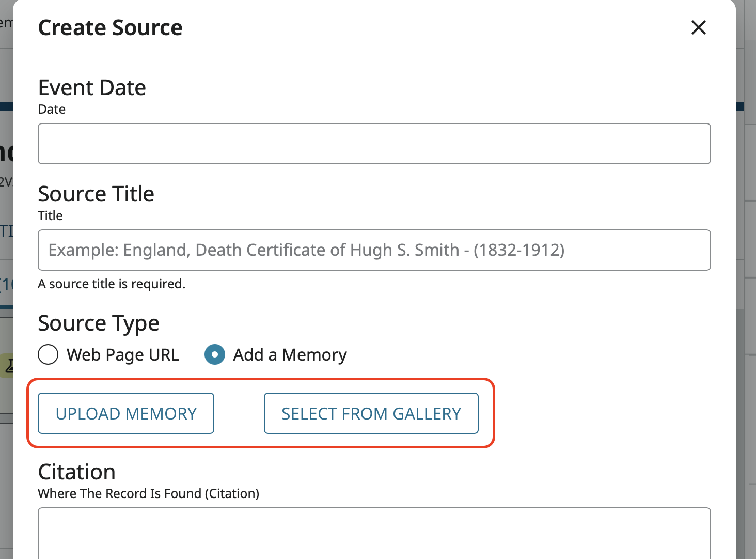Click the small "Title" field label

[x=50, y=216]
